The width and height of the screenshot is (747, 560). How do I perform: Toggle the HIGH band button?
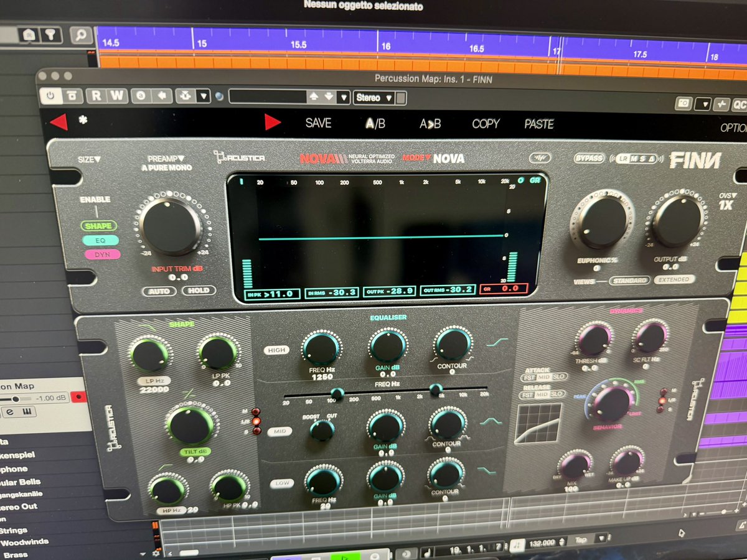276,350
